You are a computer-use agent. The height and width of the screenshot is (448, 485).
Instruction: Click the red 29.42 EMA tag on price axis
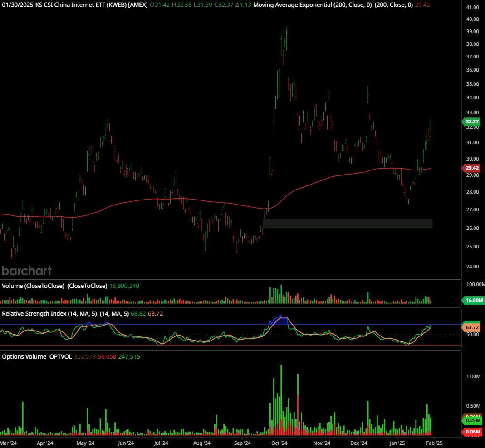[472, 168]
